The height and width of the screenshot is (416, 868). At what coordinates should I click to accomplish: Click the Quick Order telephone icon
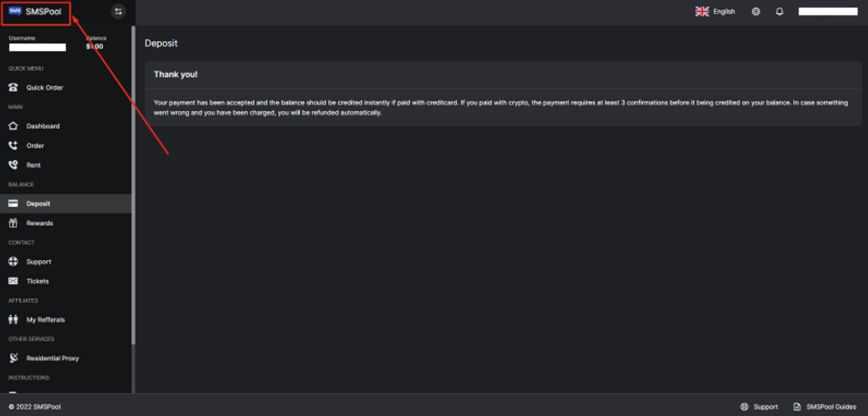[x=13, y=87]
